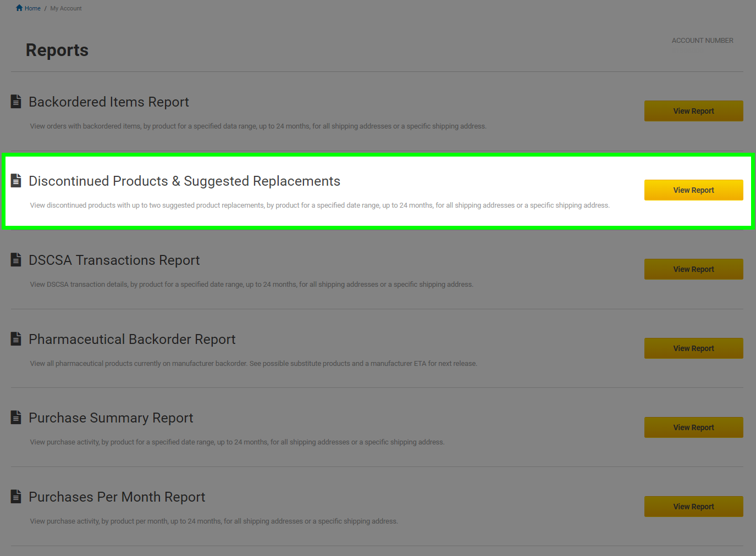Click the Purchases Per Month Report heading
Image resolution: width=756 pixels, height=556 pixels.
point(117,497)
